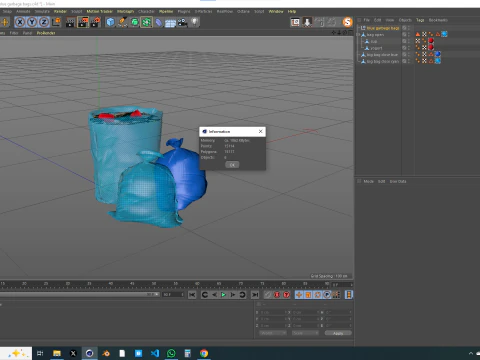Open the Render menu
The image size is (480, 360).
[x=60, y=11]
